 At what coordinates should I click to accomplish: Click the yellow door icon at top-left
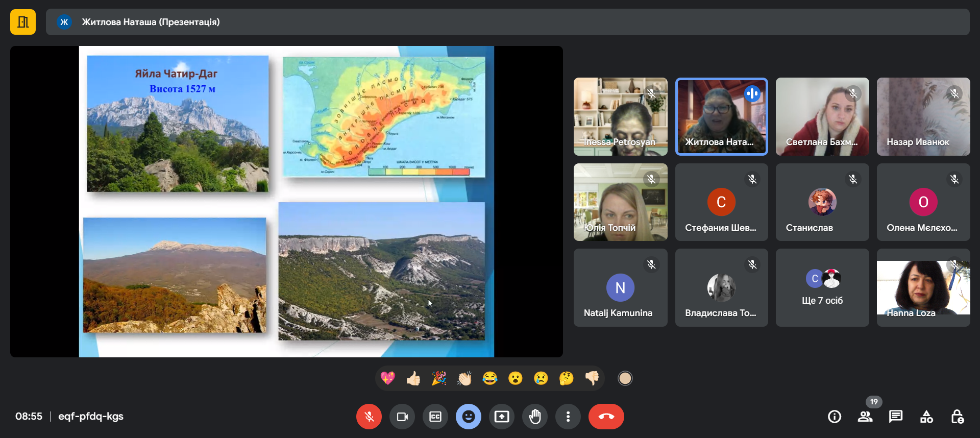pos(23,22)
